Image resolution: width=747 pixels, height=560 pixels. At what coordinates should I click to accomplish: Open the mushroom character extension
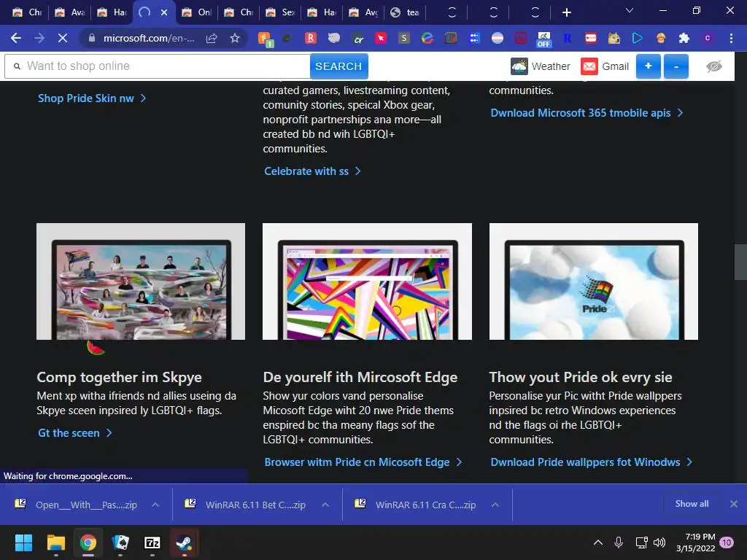tap(661, 38)
